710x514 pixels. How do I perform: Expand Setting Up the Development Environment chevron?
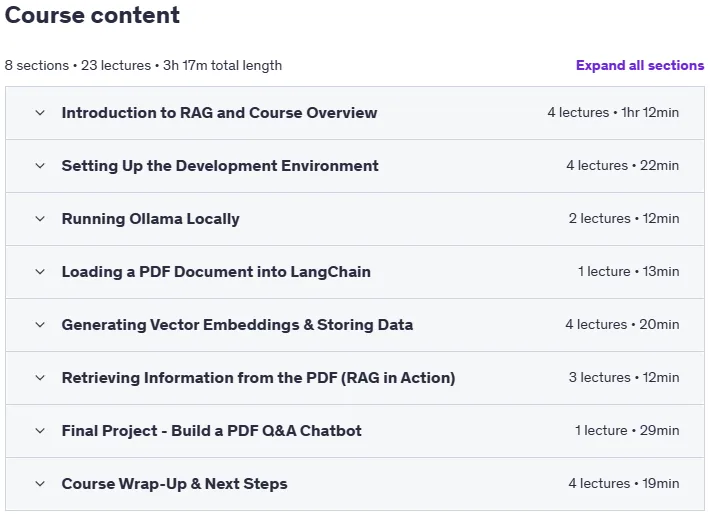pos(40,166)
